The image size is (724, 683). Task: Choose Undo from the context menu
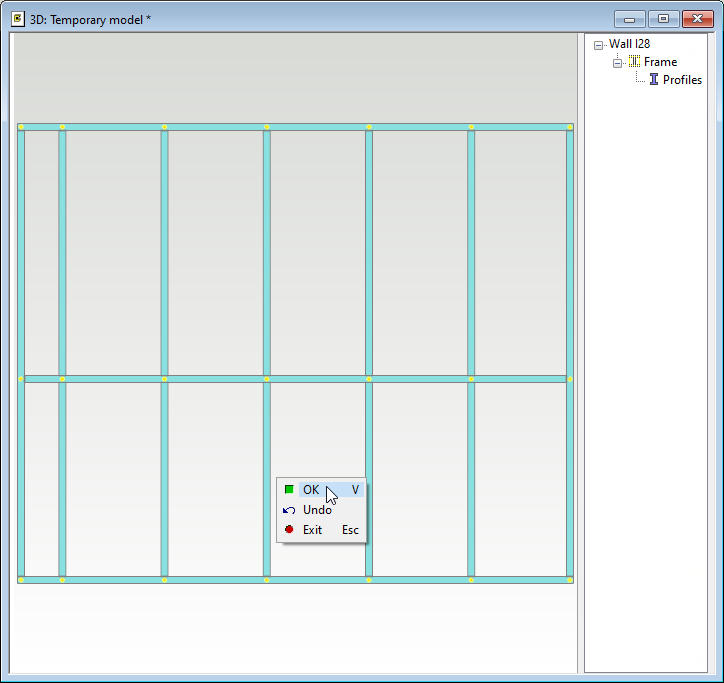click(317, 510)
